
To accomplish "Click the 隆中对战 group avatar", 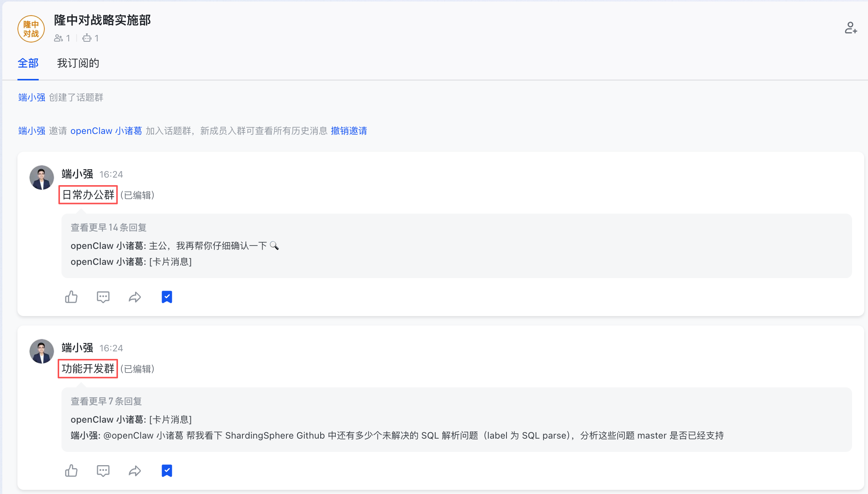I will pyautogui.click(x=31, y=28).
